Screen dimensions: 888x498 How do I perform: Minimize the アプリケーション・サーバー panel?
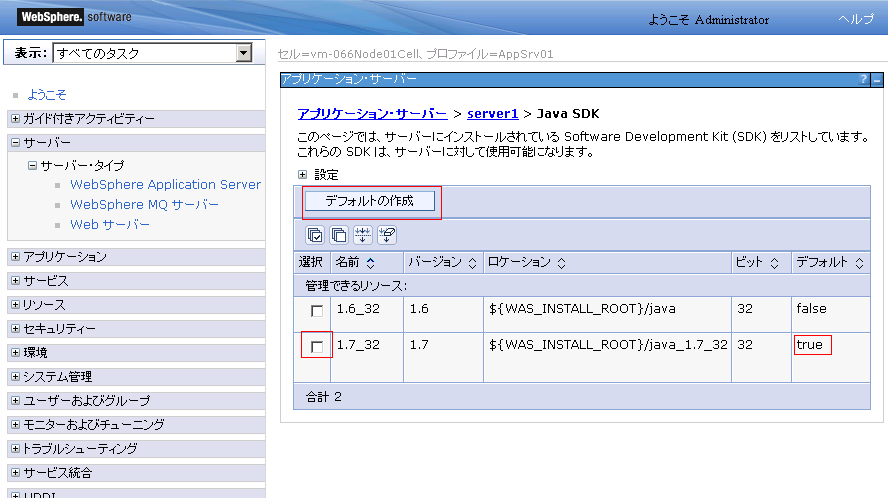click(877, 79)
